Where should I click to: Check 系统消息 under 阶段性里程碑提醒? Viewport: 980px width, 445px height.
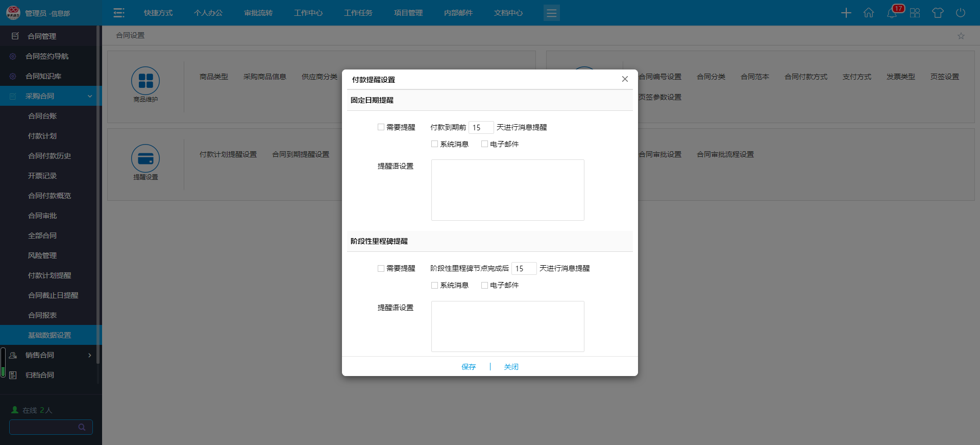pos(435,285)
